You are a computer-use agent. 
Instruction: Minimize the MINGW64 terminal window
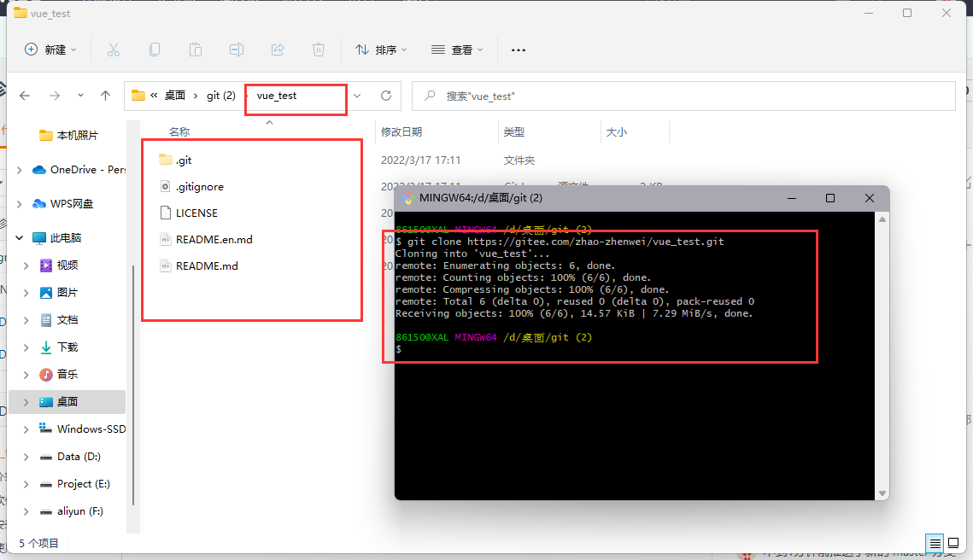click(792, 198)
